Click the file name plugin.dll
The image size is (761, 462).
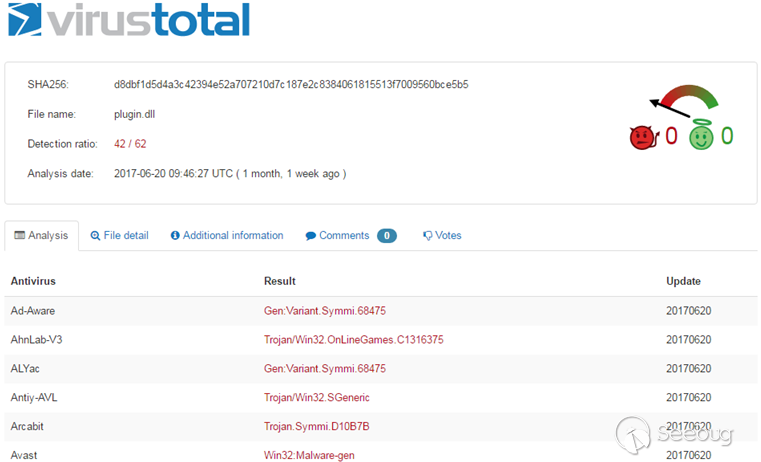tap(134, 114)
